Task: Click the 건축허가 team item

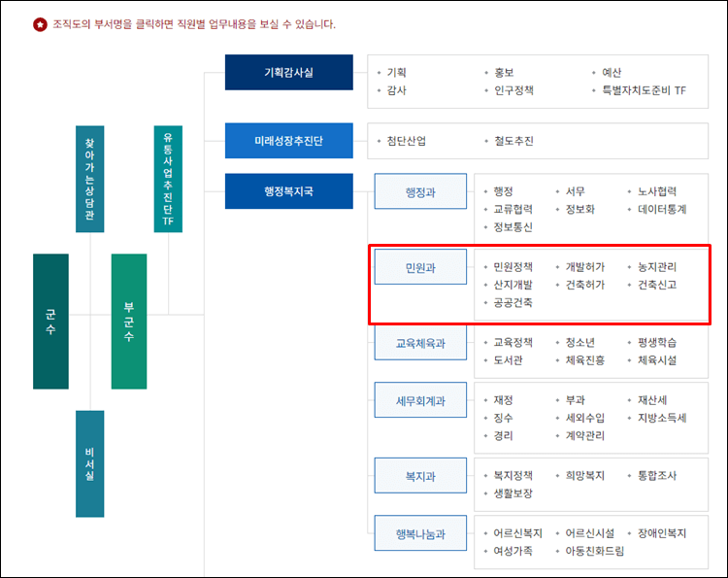Action: (x=585, y=285)
